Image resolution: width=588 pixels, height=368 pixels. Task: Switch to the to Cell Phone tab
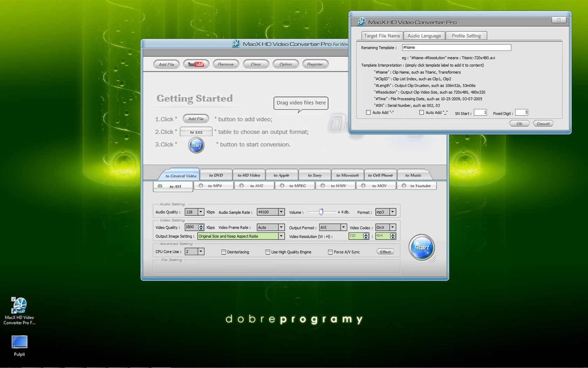[380, 175]
